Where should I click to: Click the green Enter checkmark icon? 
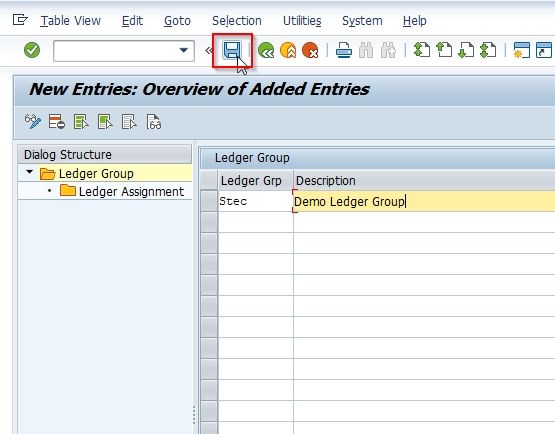point(32,50)
